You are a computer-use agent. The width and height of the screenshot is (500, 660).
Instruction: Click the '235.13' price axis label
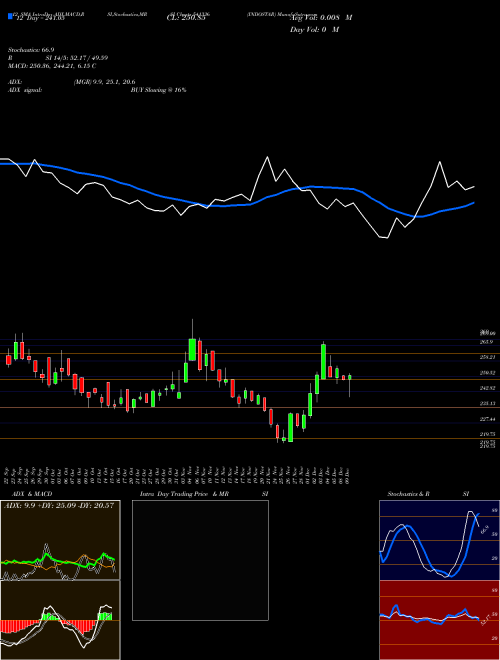tap(486, 403)
